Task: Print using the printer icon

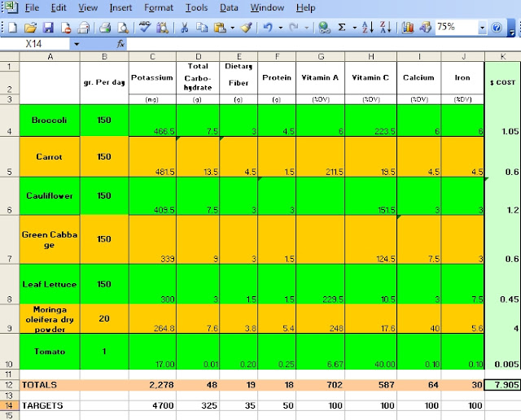Action: point(105,27)
